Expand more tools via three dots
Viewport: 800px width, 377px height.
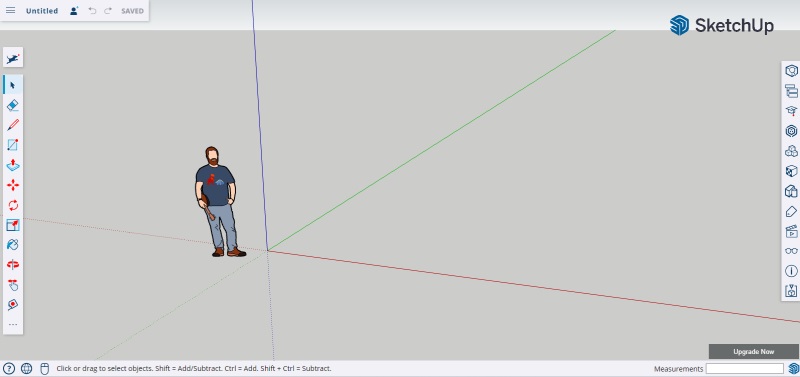point(13,324)
